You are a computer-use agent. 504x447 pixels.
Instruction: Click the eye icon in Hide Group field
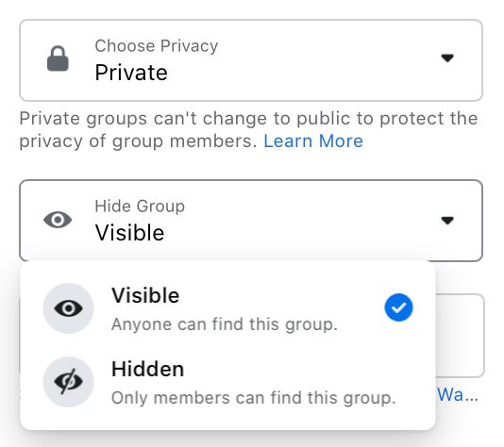click(58, 220)
